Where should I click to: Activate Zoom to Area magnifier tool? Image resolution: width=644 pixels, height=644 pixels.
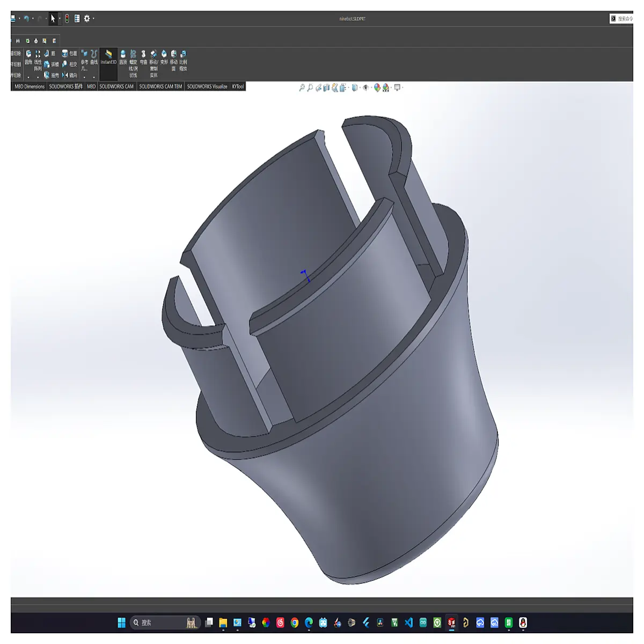(310, 87)
